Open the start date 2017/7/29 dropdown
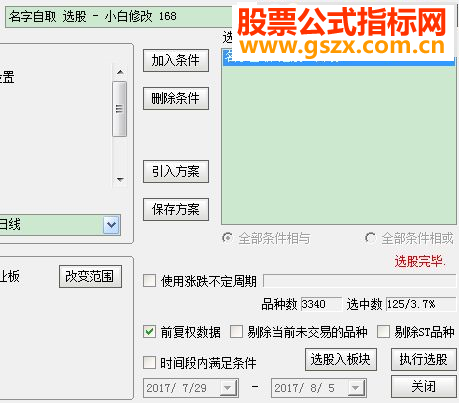Image resolution: width=459 pixels, height=403 pixels. (228, 388)
